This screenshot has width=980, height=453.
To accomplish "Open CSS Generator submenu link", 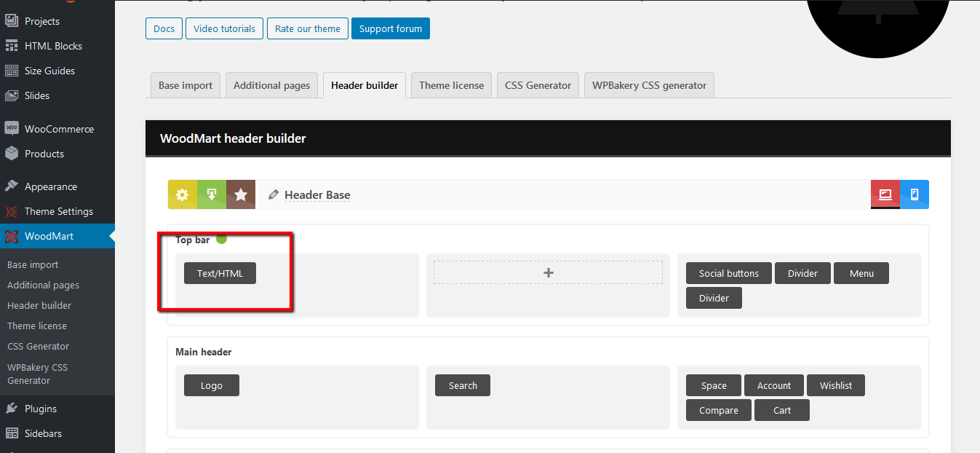I will pos(38,346).
